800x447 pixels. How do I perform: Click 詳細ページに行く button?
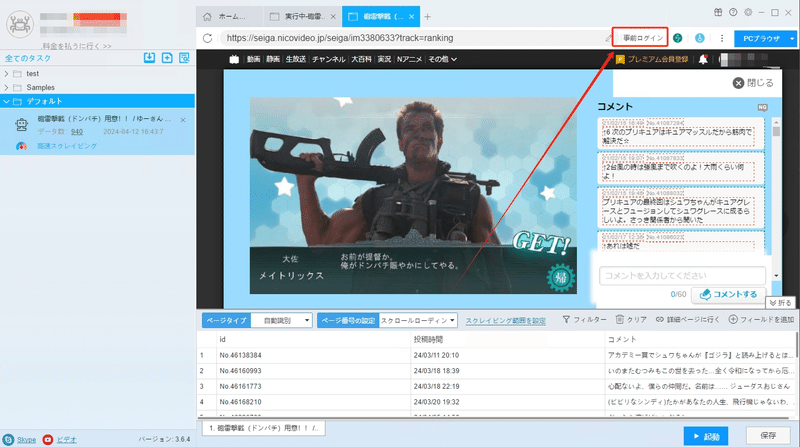point(687,319)
